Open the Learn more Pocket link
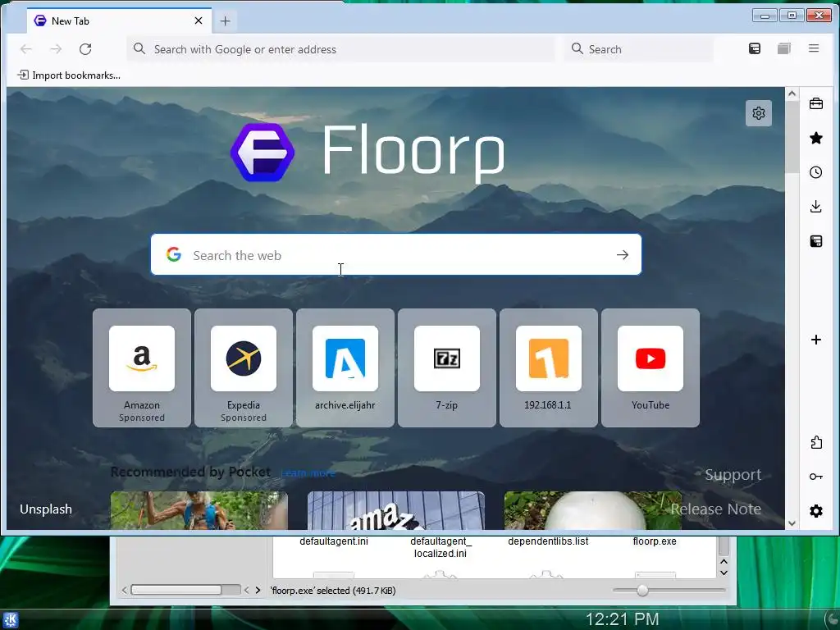The height and width of the screenshot is (630, 840). coord(308,473)
